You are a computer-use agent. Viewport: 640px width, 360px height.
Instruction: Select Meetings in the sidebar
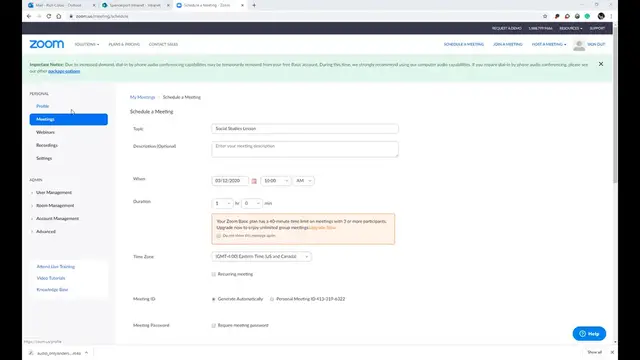click(x=69, y=119)
